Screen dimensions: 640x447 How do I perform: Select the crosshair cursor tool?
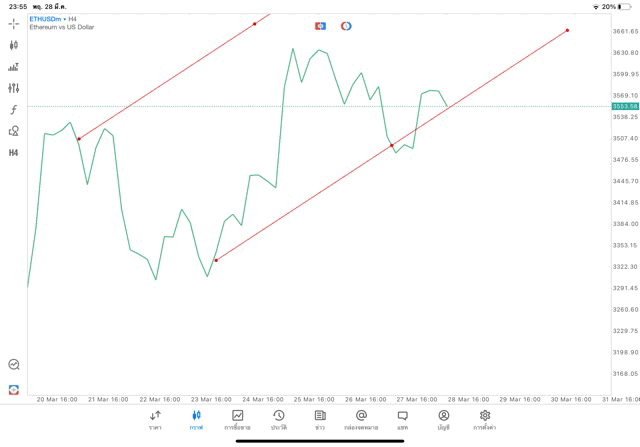[14, 23]
